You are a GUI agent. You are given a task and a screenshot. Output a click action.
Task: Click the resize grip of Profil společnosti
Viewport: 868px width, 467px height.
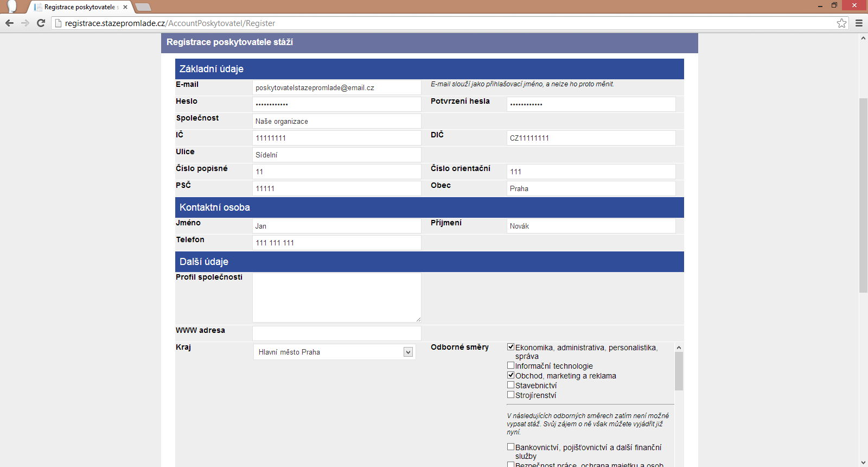pos(418,319)
